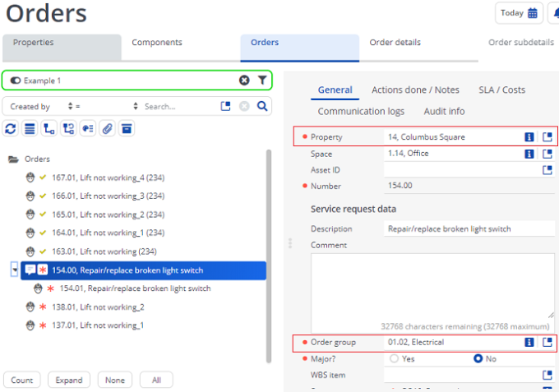559x392 pixels.
Task: Collapse the 154.00 order tree node
Action: coord(14,270)
